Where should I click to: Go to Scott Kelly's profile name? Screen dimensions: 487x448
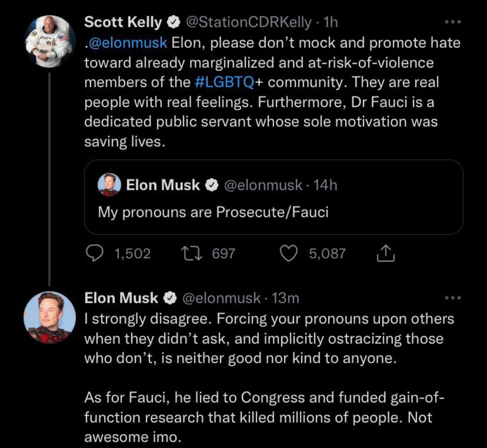tap(123, 22)
